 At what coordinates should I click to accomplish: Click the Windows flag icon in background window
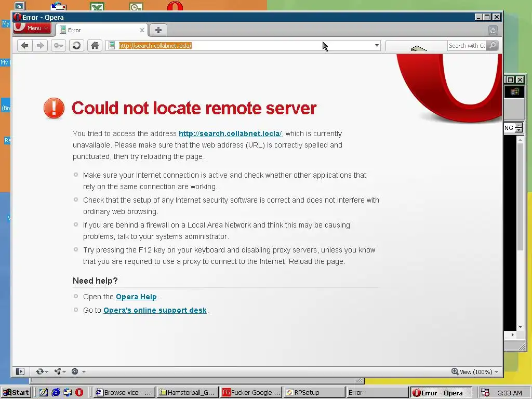click(x=514, y=92)
